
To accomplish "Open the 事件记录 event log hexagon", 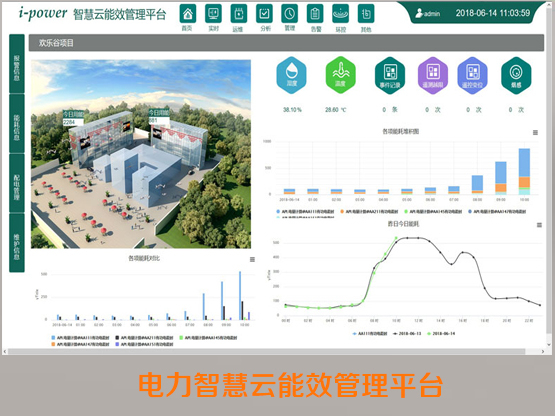I will (x=390, y=75).
